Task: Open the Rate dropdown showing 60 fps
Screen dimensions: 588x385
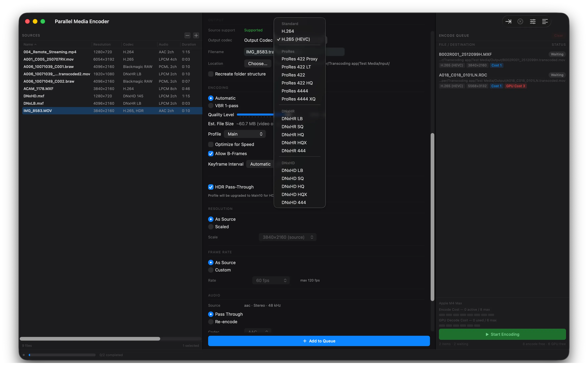Action: [x=271, y=280]
